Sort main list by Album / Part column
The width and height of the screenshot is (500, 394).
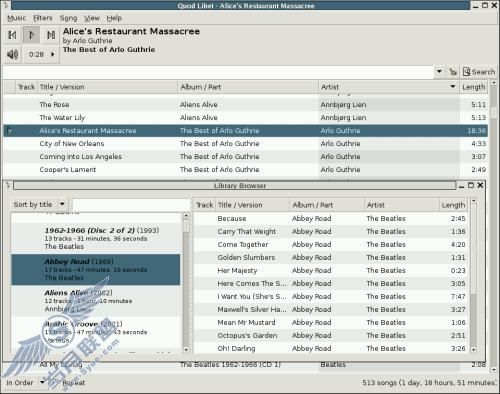(x=248, y=87)
